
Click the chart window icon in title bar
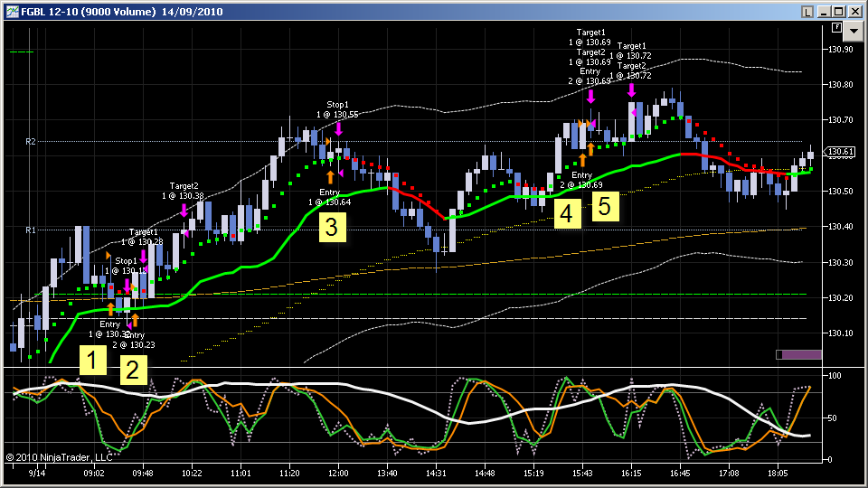pos(12,12)
